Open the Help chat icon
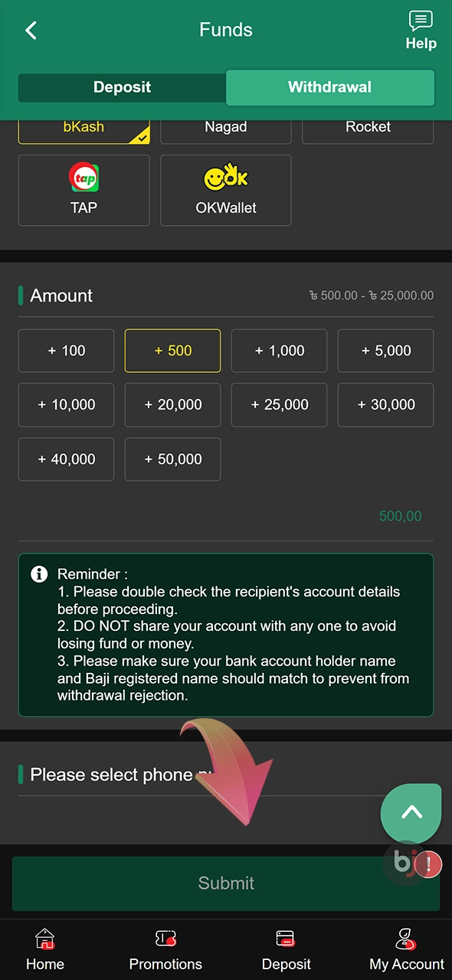This screenshot has height=980, width=452. click(420, 21)
